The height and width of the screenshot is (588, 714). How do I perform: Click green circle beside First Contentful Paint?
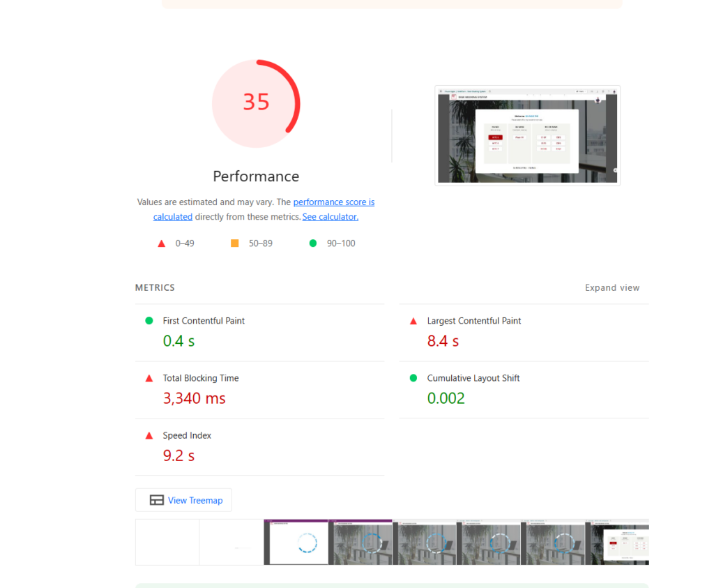pyautogui.click(x=149, y=321)
